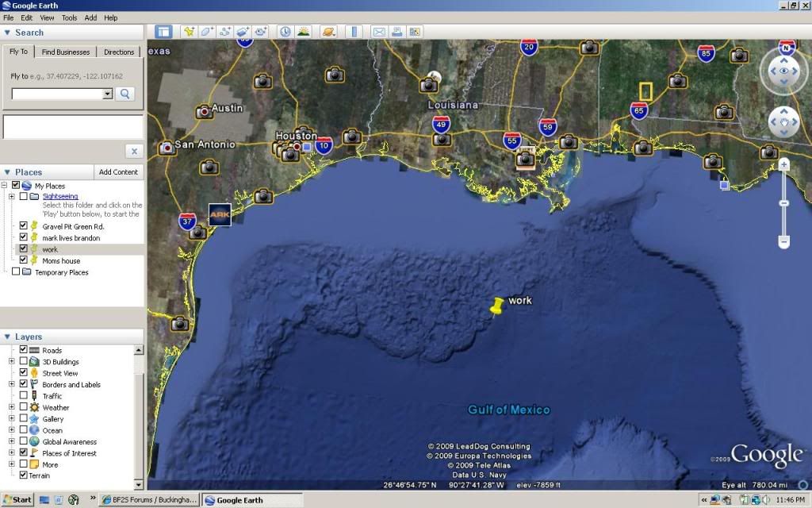The image size is (812, 508).
Task: Click the Windows Start button
Action: tap(17, 500)
